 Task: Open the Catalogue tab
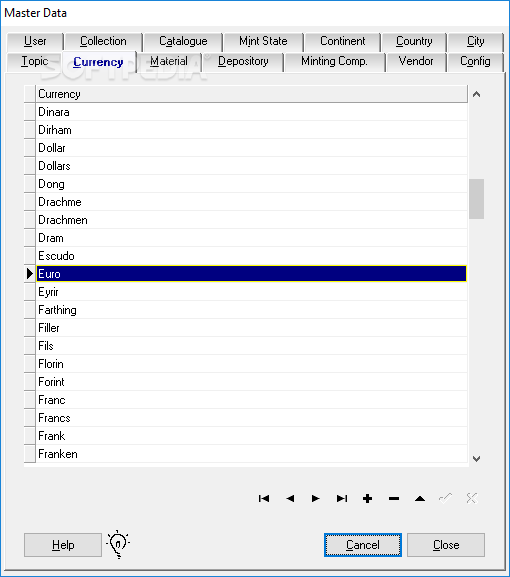point(183,41)
